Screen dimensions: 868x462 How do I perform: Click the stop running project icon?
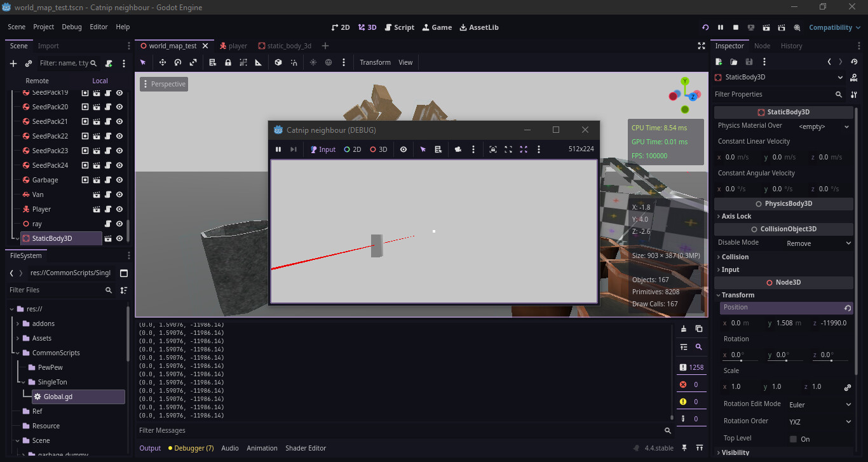pyautogui.click(x=736, y=27)
